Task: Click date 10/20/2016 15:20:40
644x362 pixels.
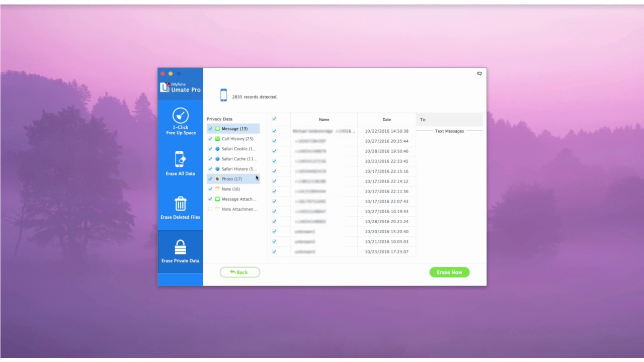Action: [x=386, y=232]
